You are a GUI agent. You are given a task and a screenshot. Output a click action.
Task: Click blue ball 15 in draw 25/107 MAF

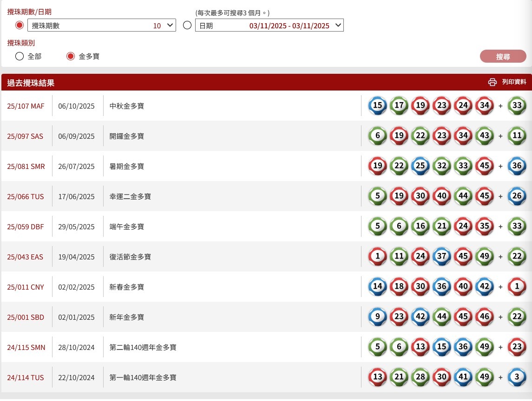point(377,106)
